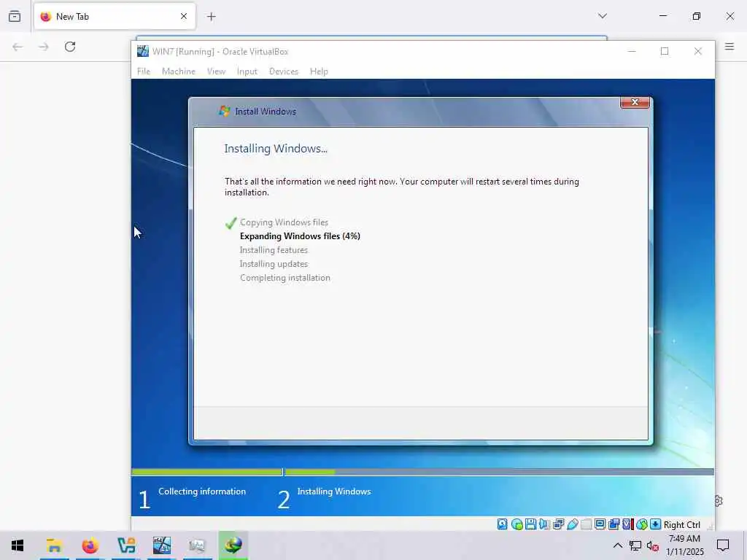The width and height of the screenshot is (747, 560).
Task: Click the Firefox back arrow
Action: [x=18, y=47]
